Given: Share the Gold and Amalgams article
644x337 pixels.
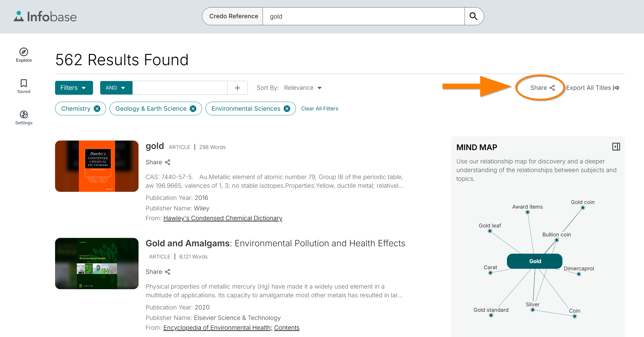Looking at the screenshot, I should (x=158, y=272).
